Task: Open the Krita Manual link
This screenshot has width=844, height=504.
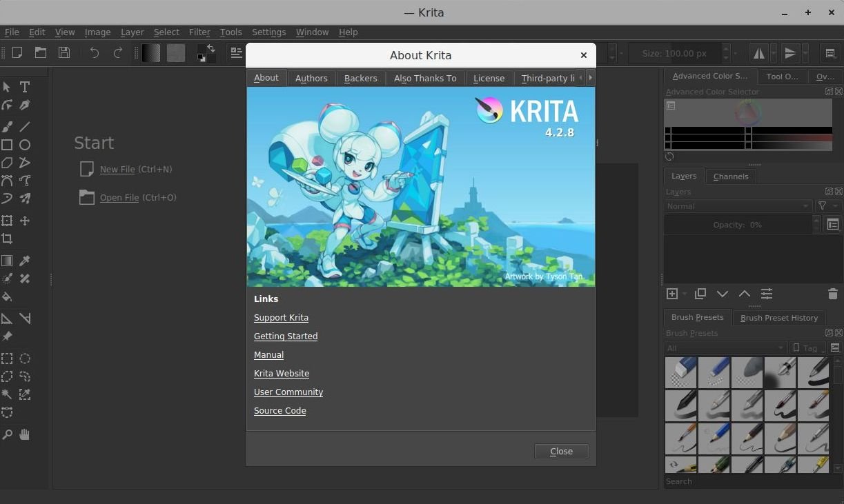Action: point(268,354)
